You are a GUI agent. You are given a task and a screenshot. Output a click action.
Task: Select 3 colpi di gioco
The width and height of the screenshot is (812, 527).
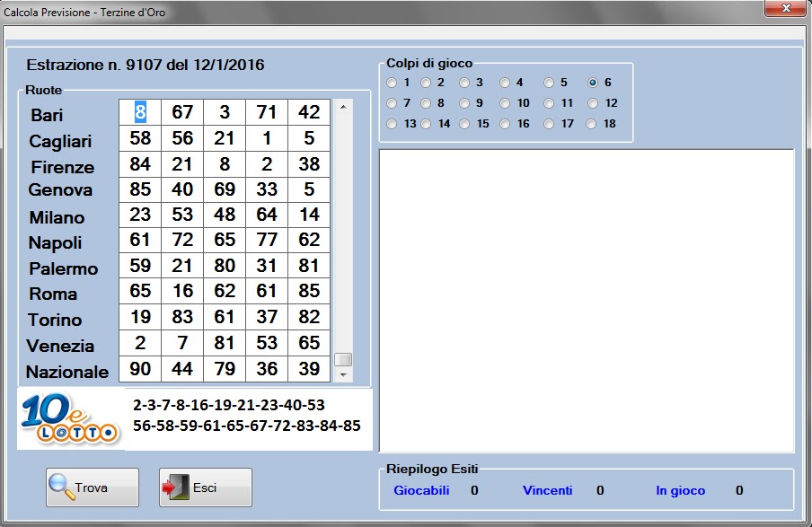(x=464, y=83)
